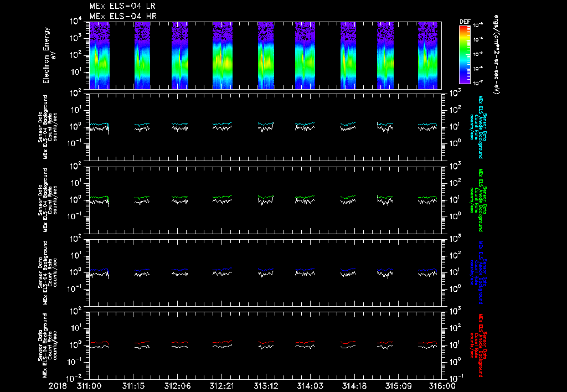This screenshot has width=567, height=392.
Task: Click the red right-side axis label
Action: point(478,345)
